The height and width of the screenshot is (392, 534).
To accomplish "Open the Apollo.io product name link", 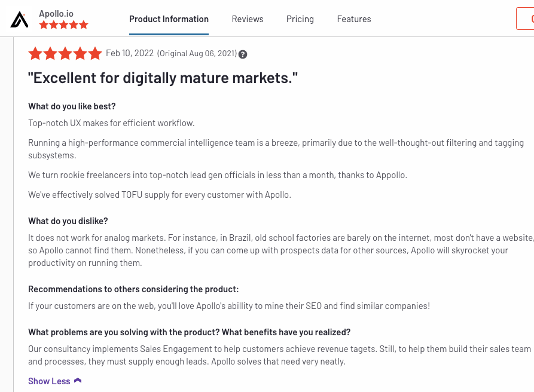I will (x=56, y=14).
